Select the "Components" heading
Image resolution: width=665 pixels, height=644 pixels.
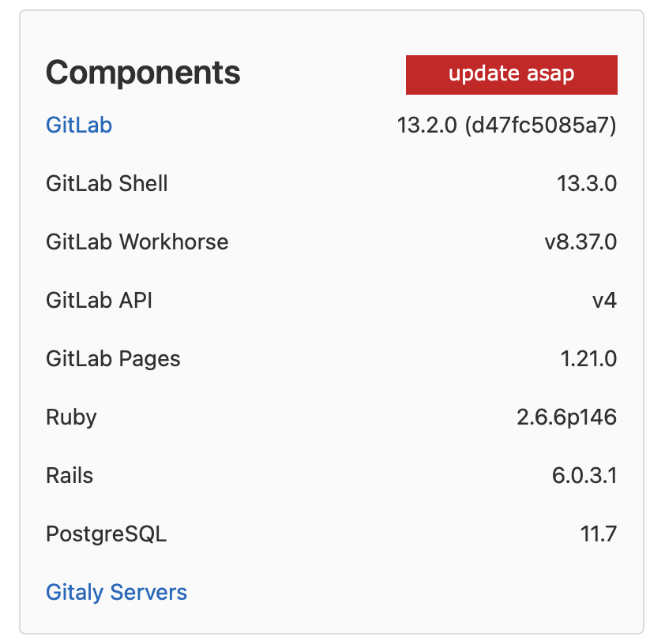[x=143, y=73]
